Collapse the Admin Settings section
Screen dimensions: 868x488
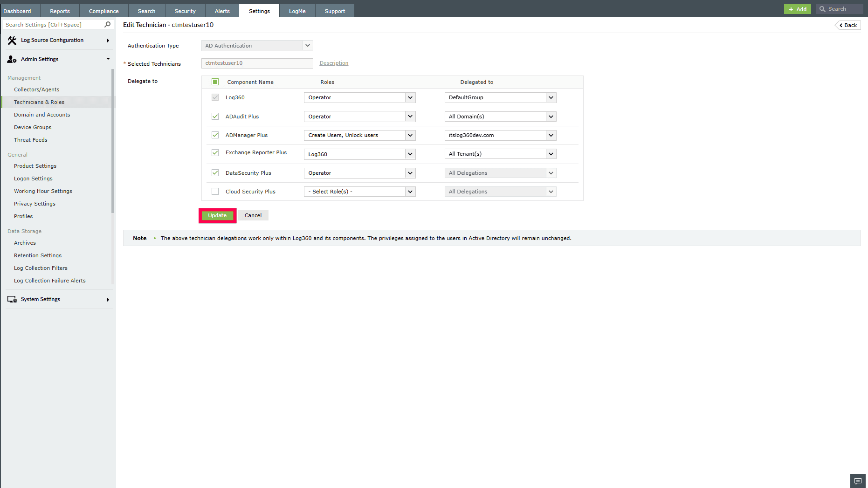point(108,59)
